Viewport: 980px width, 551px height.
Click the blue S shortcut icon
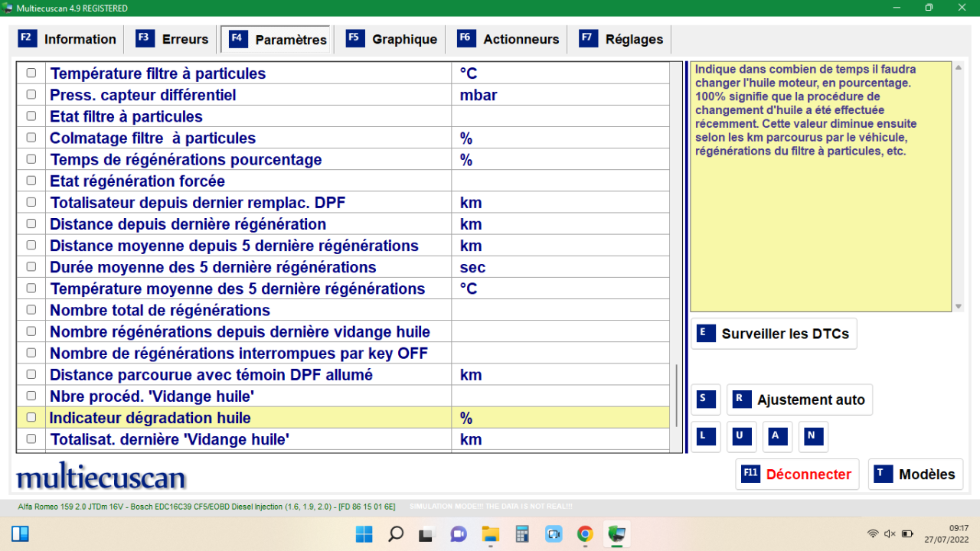point(705,399)
